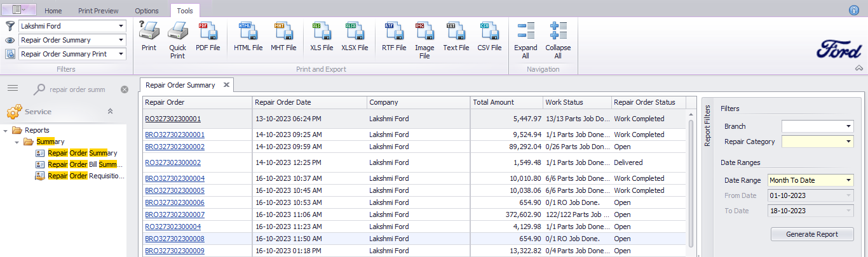This screenshot has height=257, width=868.
Task: Export report as CSV File
Action: (x=489, y=36)
